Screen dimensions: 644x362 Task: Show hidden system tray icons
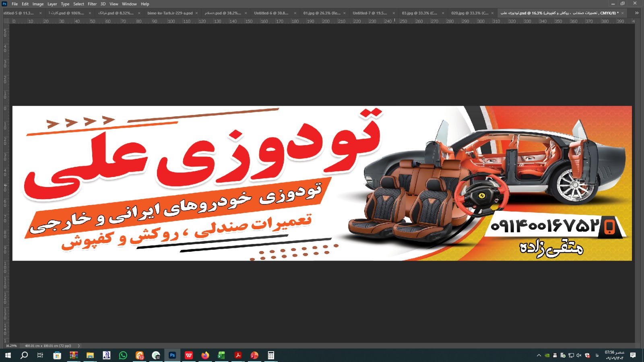pyautogui.click(x=539, y=355)
